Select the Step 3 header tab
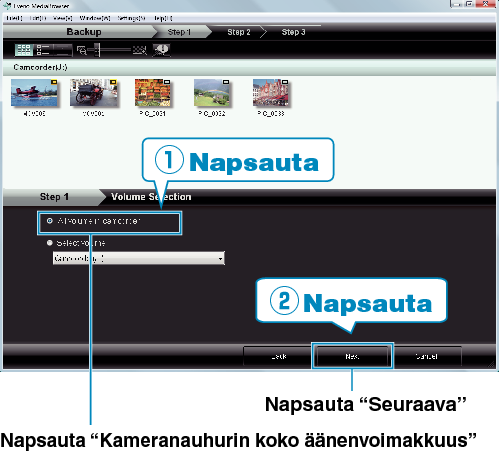Screen dimensions: 499x452 click(x=293, y=32)
